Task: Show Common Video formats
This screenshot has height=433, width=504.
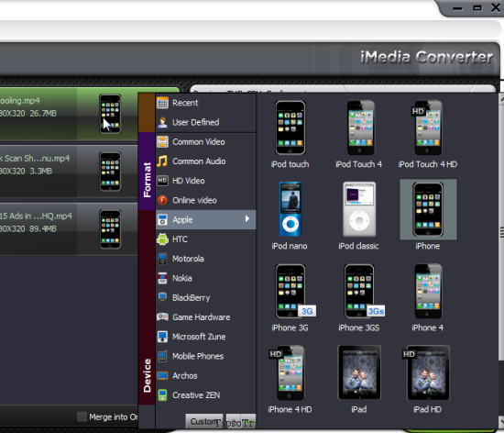Action: 205,142
